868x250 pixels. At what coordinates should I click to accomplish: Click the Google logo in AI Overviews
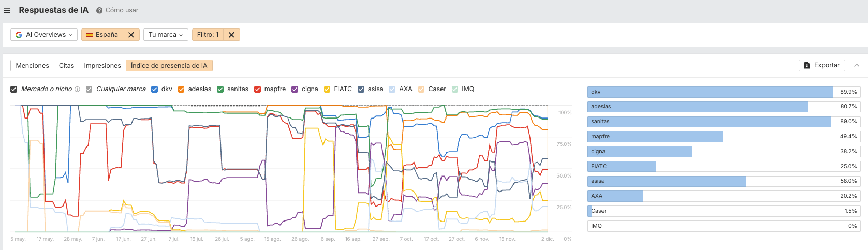click(x=19, y=35)
